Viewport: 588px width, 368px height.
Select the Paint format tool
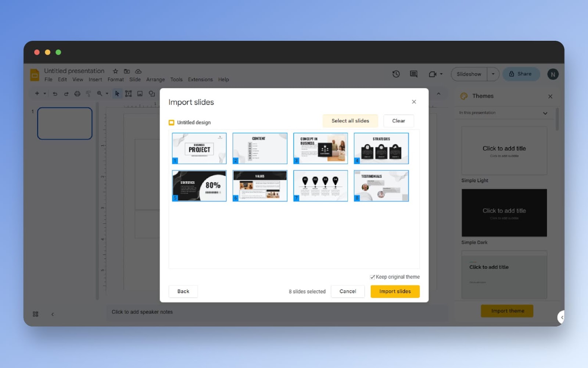coord(89,93)
